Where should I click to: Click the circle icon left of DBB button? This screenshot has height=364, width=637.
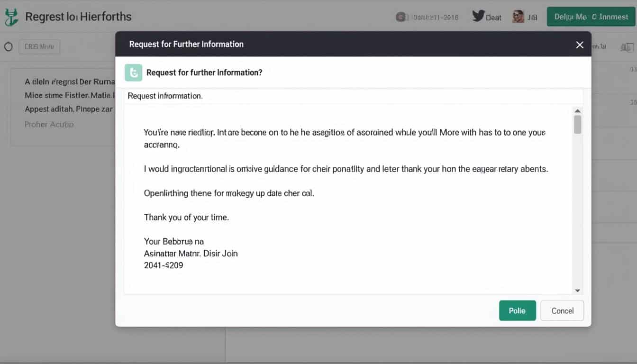(8, 47)
